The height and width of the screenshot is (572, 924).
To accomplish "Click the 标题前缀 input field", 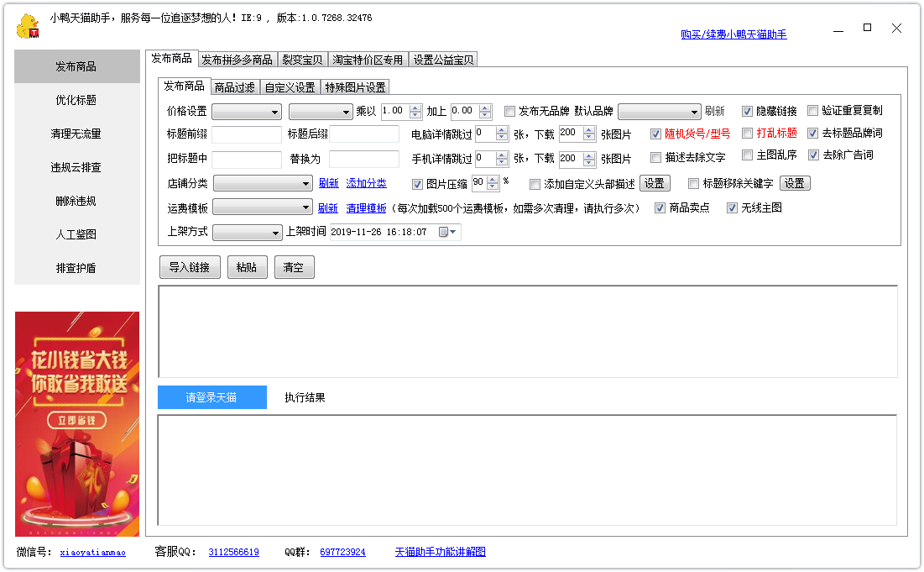I will click(247, 134).
